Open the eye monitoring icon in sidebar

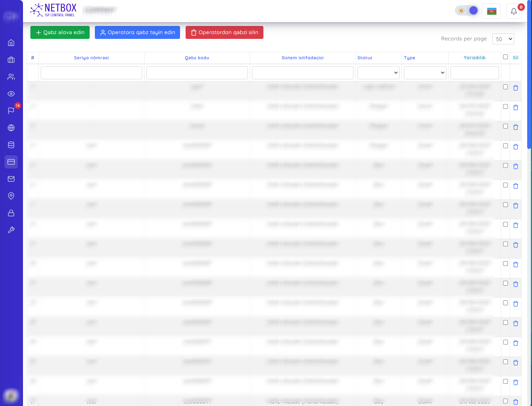(11, 94)
